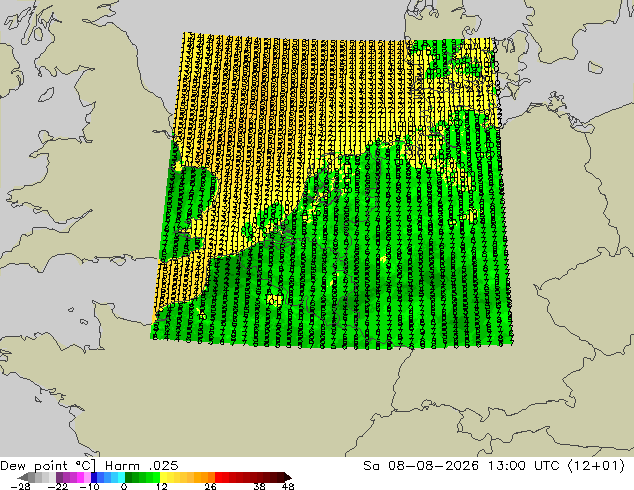Pick the dark purple swatch above -22
The width and height of the screenshot is (634, 490).
coord(59,477)
